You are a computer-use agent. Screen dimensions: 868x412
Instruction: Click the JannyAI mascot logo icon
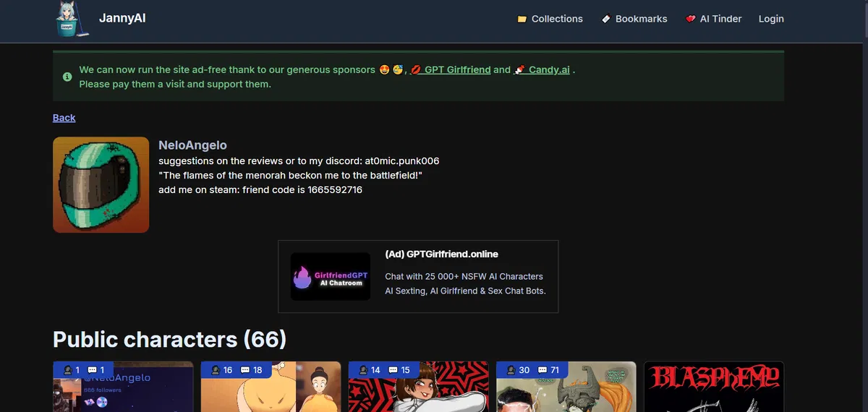[71, 18]
